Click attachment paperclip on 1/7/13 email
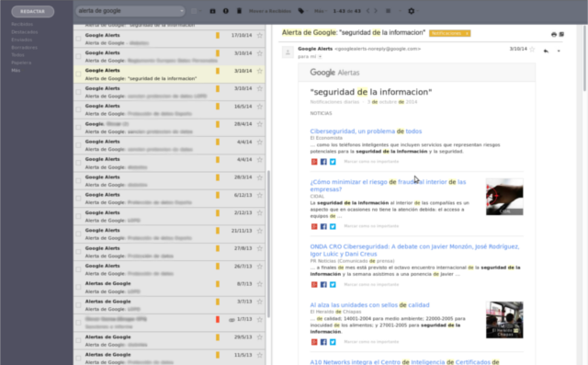 tap(232, 320)
